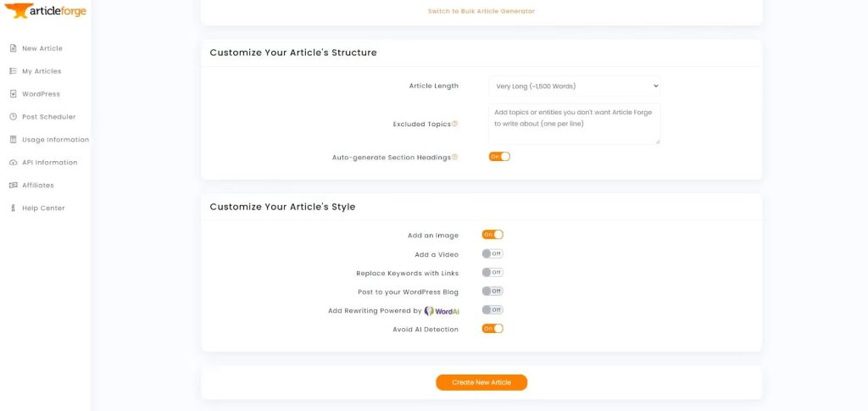
Task: Click the WordAI logo
Action: coord(442,311)
